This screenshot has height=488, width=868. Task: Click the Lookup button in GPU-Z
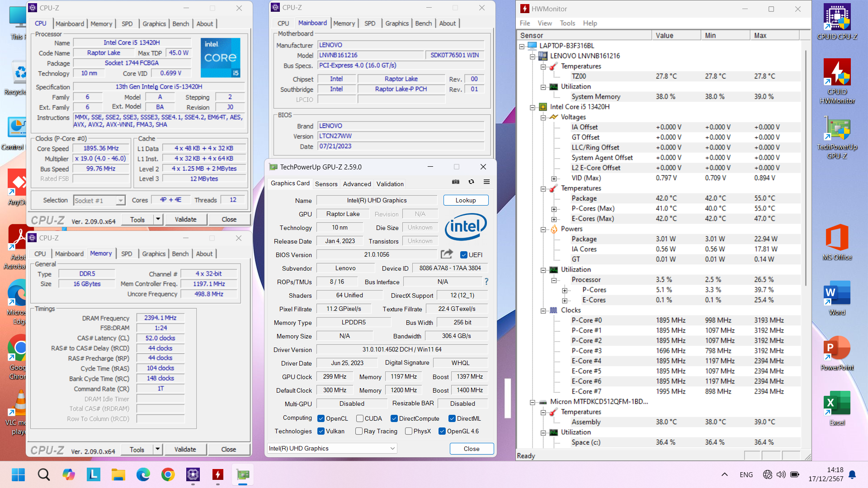[466, 200]
